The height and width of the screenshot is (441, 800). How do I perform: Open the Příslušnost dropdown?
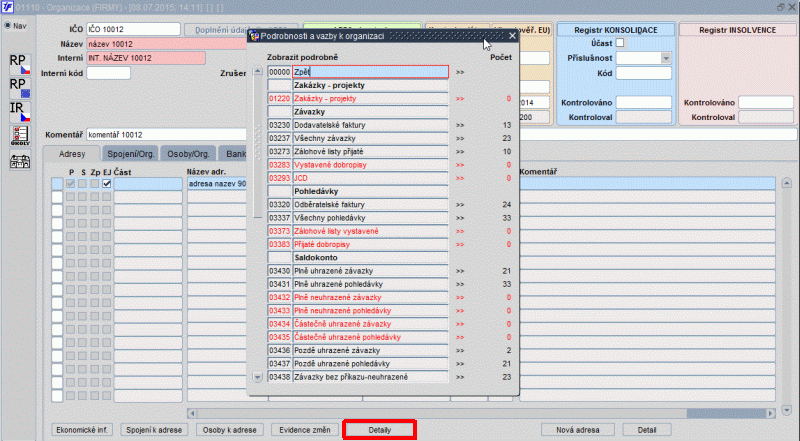click(x=665, y=58)
